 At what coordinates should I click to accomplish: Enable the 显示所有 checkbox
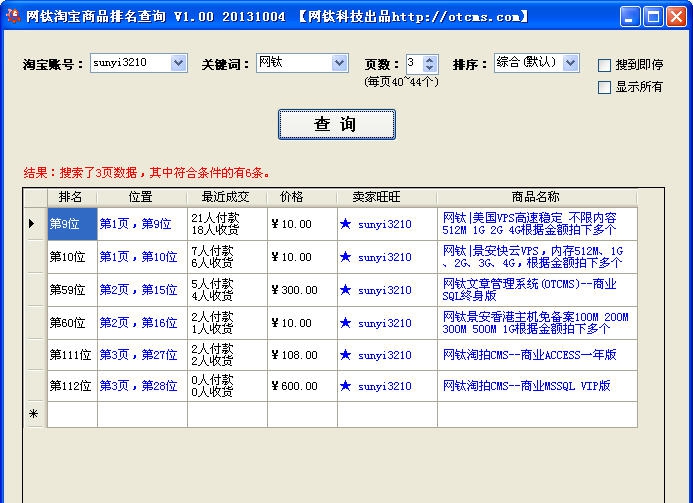[x=604, y=87]
